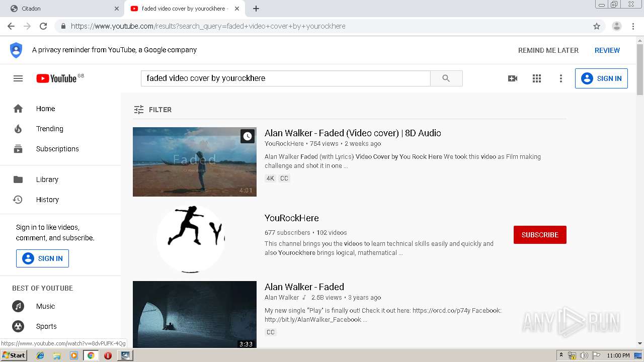
Task: Open the Windows Start menu
Action: (14, 355)
